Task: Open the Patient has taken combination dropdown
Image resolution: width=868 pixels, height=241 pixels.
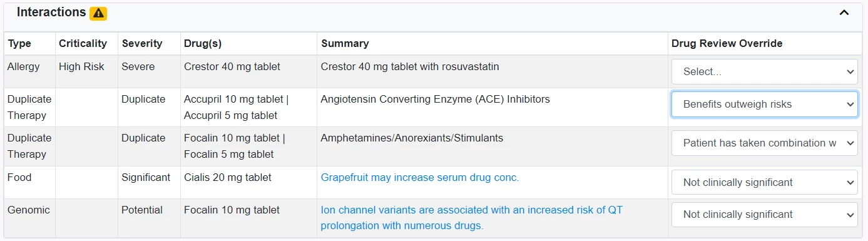Action: [765, 143]
